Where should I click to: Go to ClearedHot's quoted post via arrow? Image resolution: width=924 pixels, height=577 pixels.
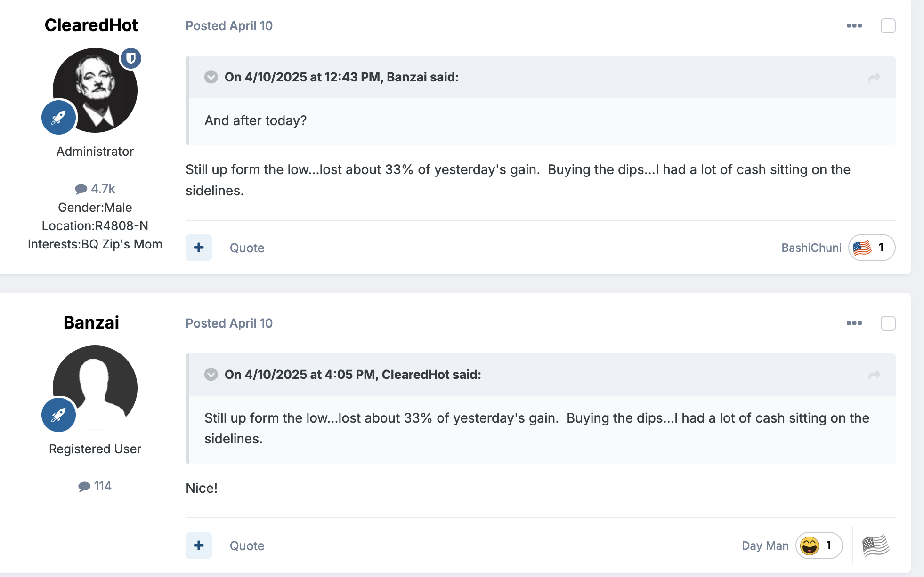874,375
